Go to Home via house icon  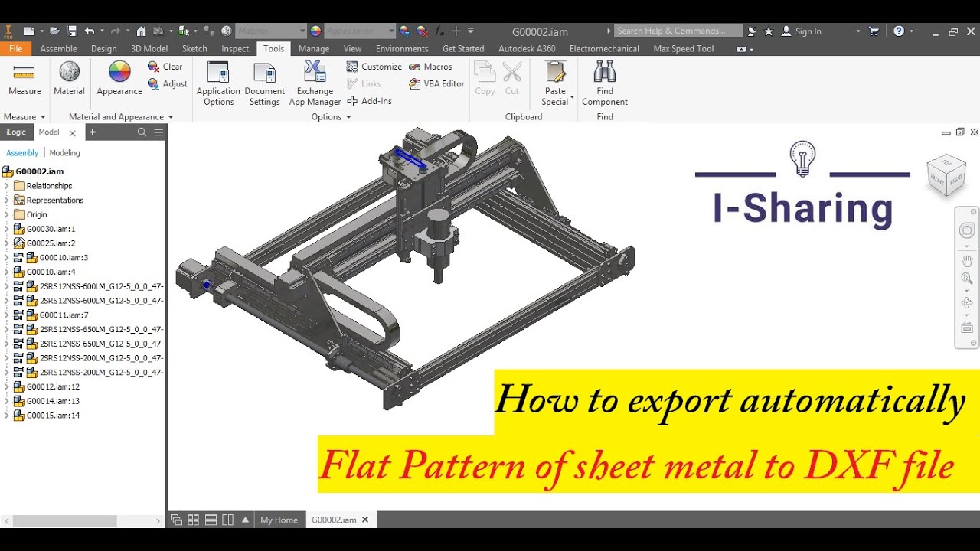tap(141, 31)
